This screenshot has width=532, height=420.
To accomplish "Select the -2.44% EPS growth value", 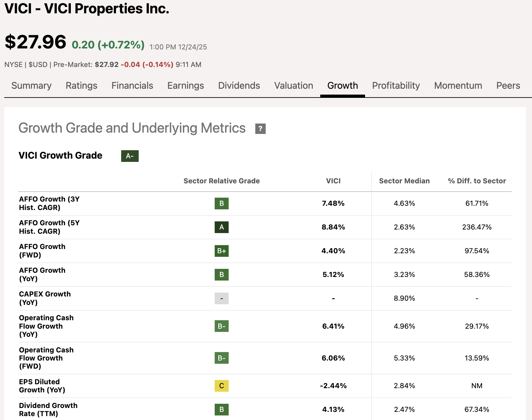I will (x=333, y=386).
